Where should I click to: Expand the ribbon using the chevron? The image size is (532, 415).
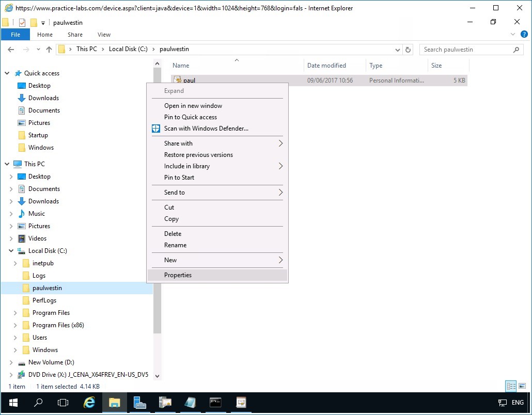[x=514, y=35]
